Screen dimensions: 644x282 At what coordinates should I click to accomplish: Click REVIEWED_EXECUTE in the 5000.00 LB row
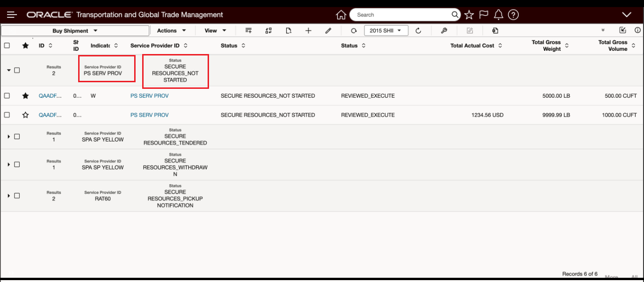pyautogui.click(x=368, y=96)
